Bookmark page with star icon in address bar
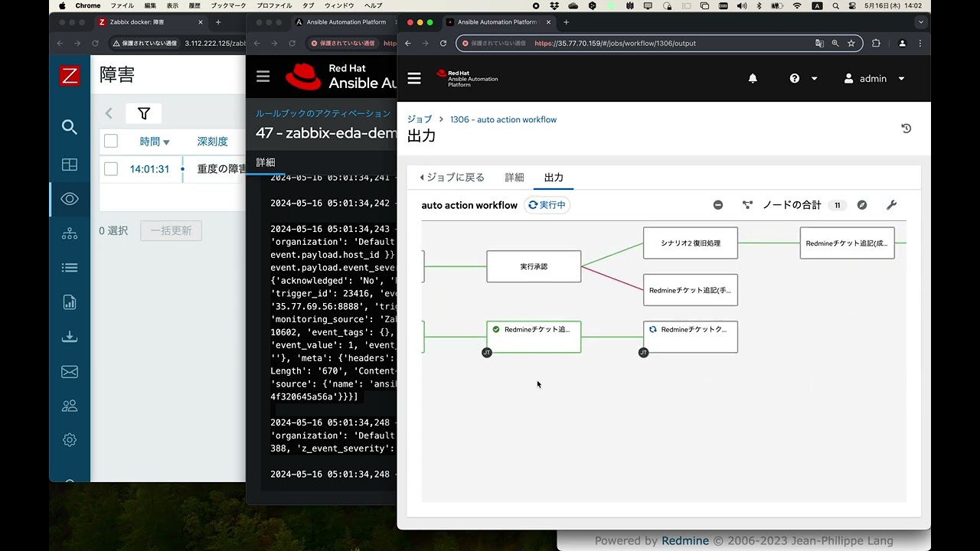The image size is (980, 551). pos(851,44)
